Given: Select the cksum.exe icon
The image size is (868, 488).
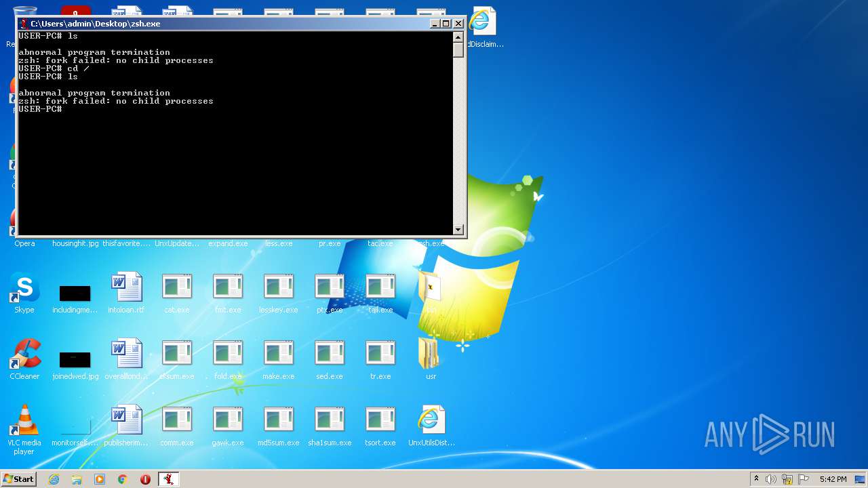Looking at the screenshot, I should pyautogui.click(x=177, y=360).
